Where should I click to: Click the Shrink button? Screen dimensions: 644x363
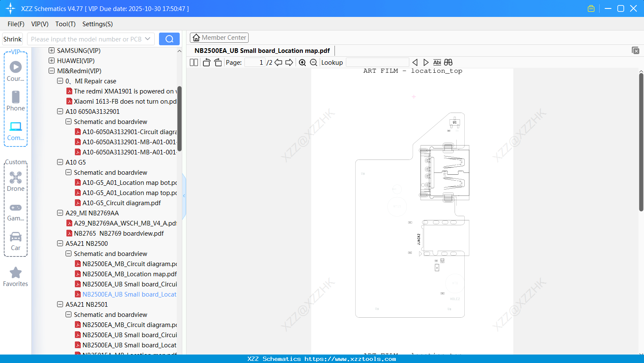click(x=13, y=39)
